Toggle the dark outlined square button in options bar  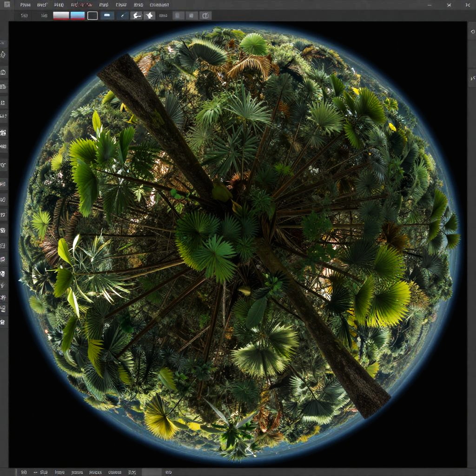pyautogui.click(x=93, y=15)
